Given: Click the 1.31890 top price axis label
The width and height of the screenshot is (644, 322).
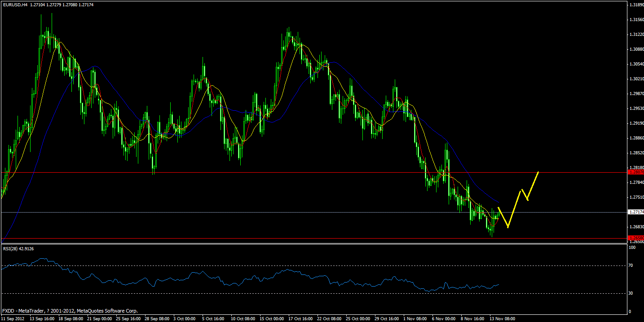Looking at the screenshot, I should pos(635,4).
